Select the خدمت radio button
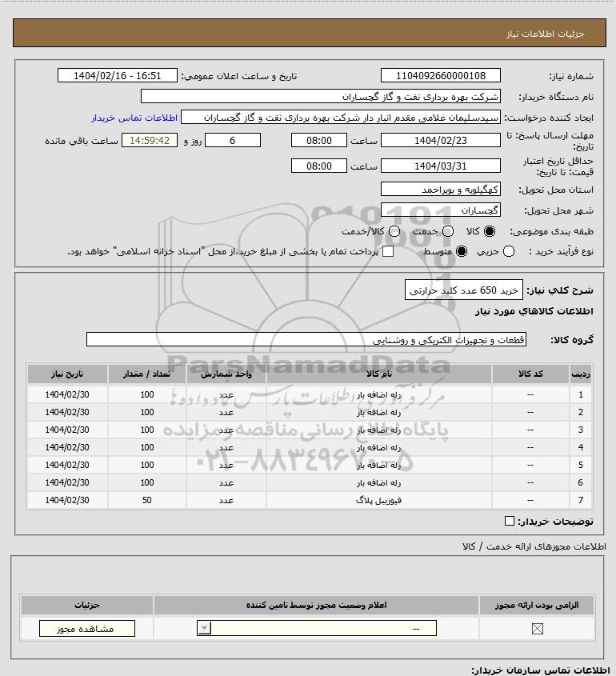 (x=448, y=231)
